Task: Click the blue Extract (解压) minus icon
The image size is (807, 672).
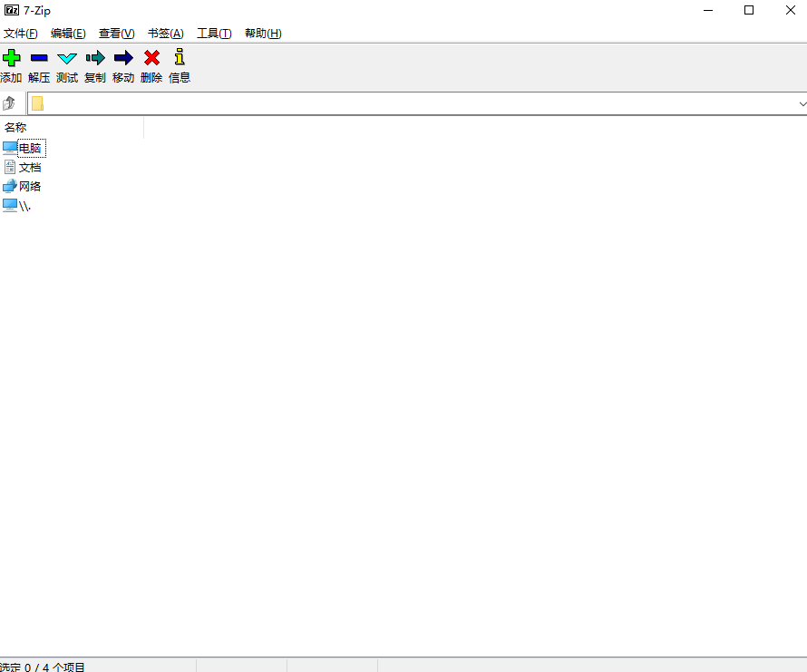Action: click(39, 58)
